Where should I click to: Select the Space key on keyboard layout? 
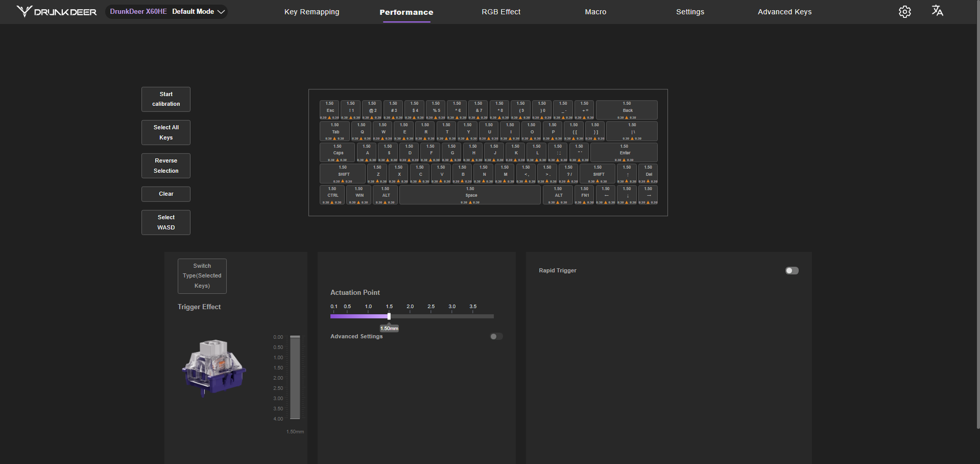(470, 195)
